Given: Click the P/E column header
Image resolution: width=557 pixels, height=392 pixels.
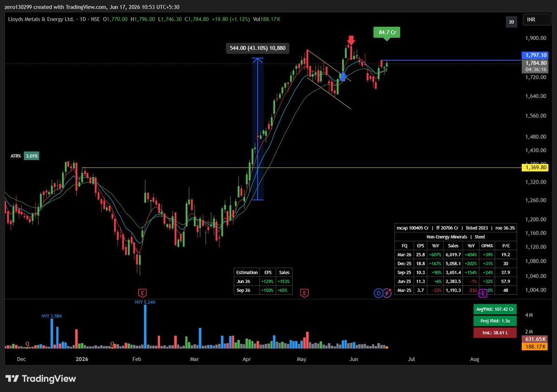Looking at the screenshot, I should [505, 246].
